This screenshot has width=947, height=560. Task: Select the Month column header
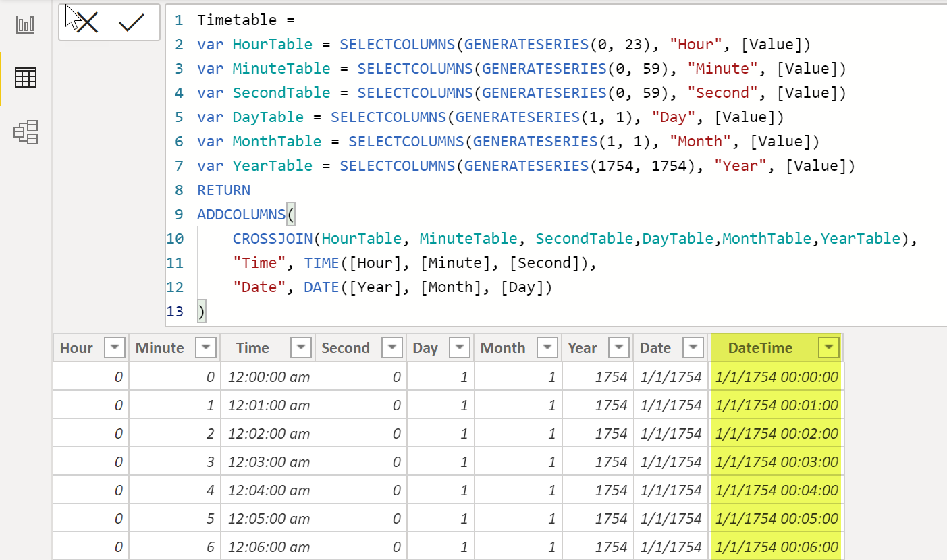[503, 348]
